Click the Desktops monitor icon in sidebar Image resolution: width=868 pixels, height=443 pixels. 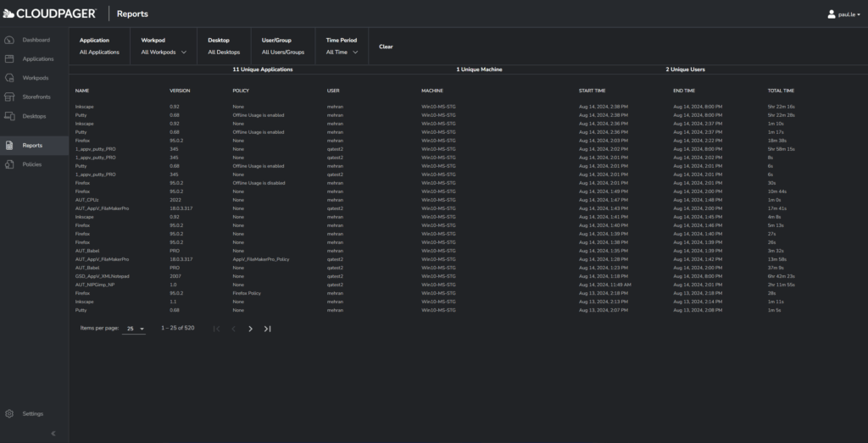8,116
